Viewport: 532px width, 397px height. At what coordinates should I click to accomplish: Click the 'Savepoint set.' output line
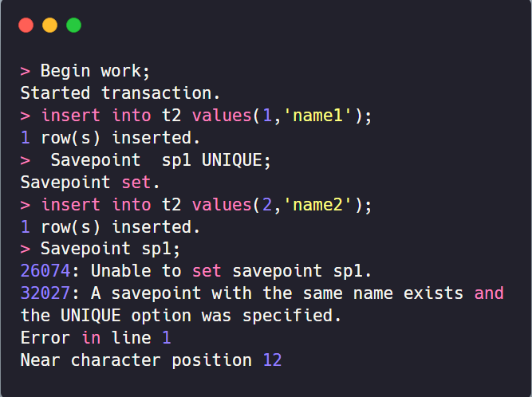89,183
